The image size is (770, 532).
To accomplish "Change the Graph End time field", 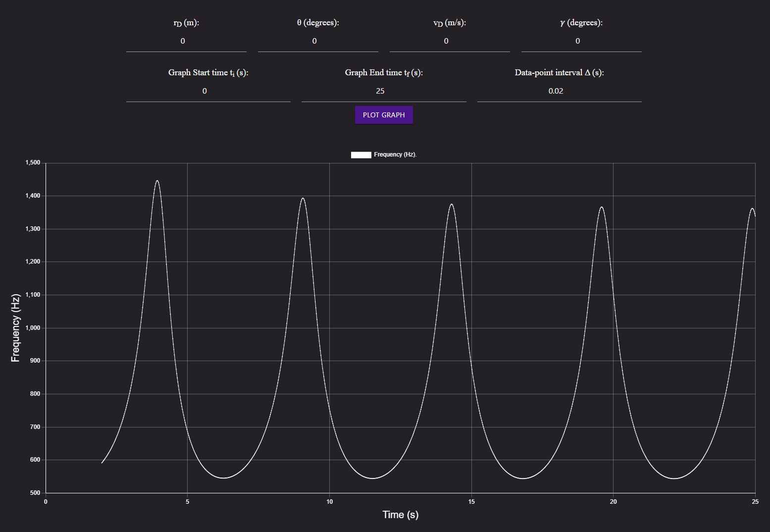I will [384, 91].
